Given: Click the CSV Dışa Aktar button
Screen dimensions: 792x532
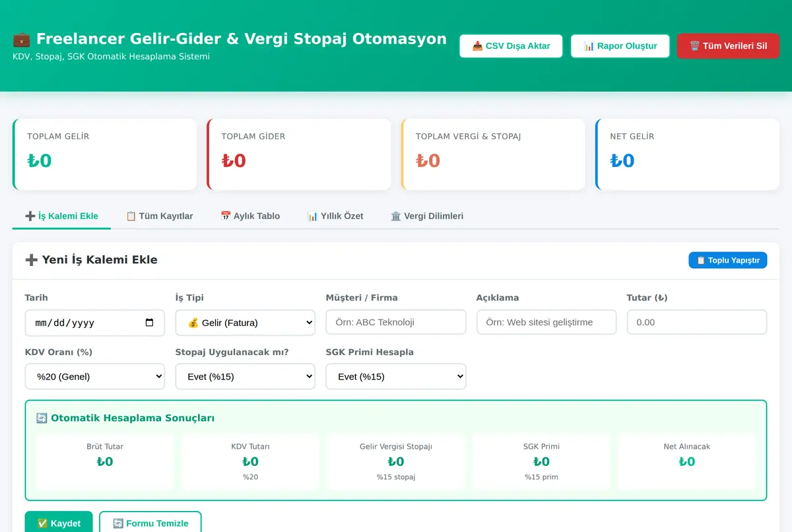Looking at the screenshot, I should point(511,46).
